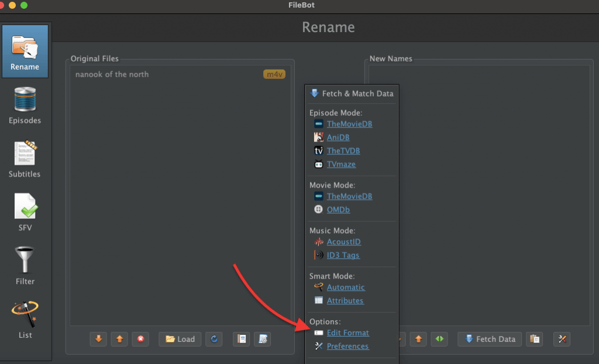Click the Load button under Original Files

pyautogui.click(x=180, y=339)
